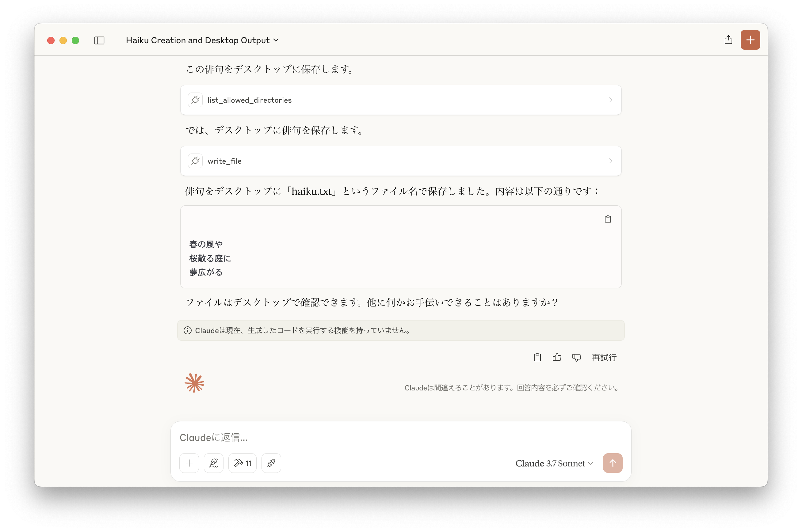This screenshot has height=532, width=802.
Task: Click the code execution info notice icon
Action: [x=188, y=330]
